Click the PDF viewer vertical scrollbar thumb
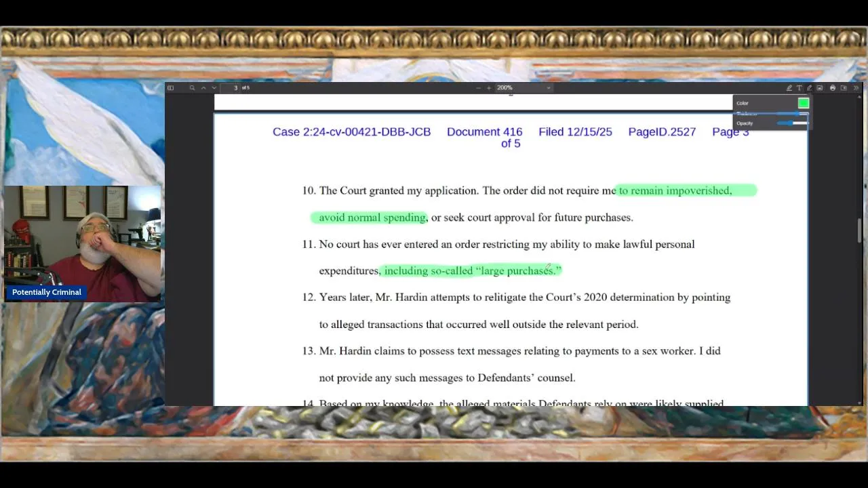 (859, 230)
